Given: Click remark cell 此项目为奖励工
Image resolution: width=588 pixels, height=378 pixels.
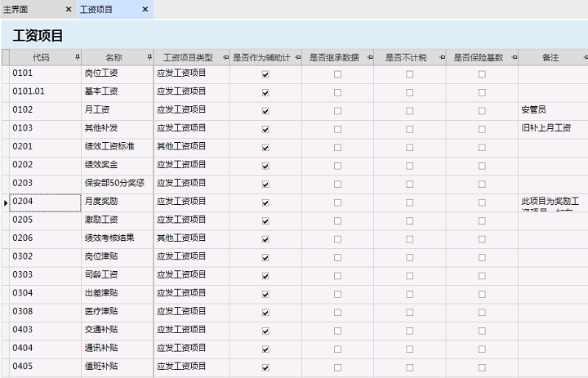Looking at the screenshot, I should [x=553, y=202].
